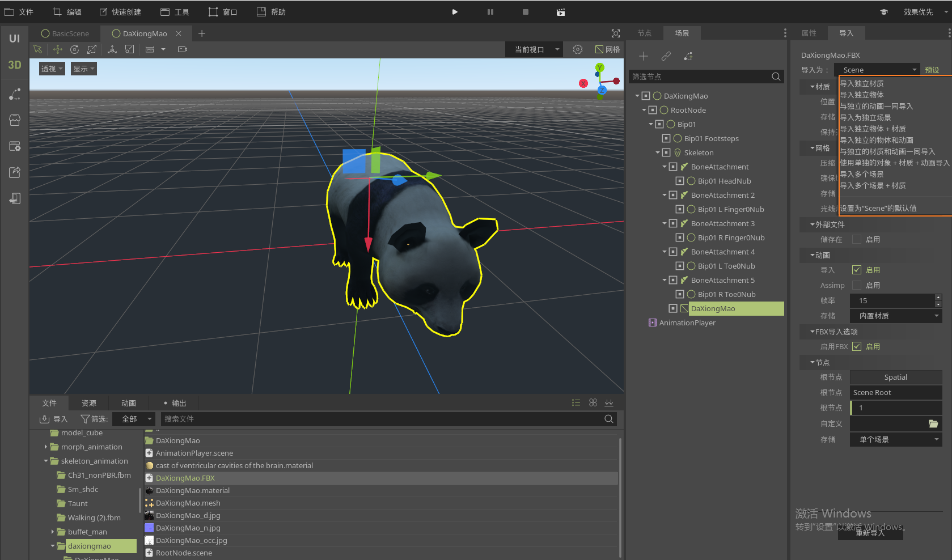Toggle visibility box of Skeleton node
Viewport: 952px width, 560px height.
tap(666, 152)
